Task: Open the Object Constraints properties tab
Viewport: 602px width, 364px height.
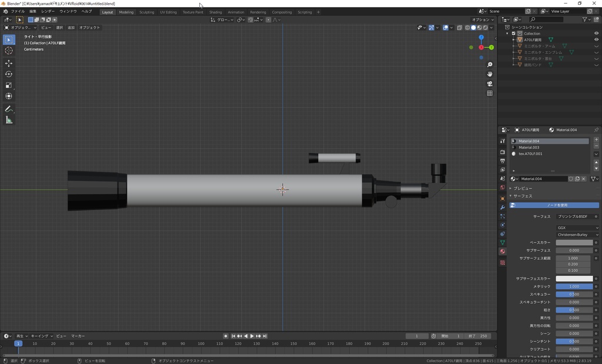Action: [x=503, y=234]
